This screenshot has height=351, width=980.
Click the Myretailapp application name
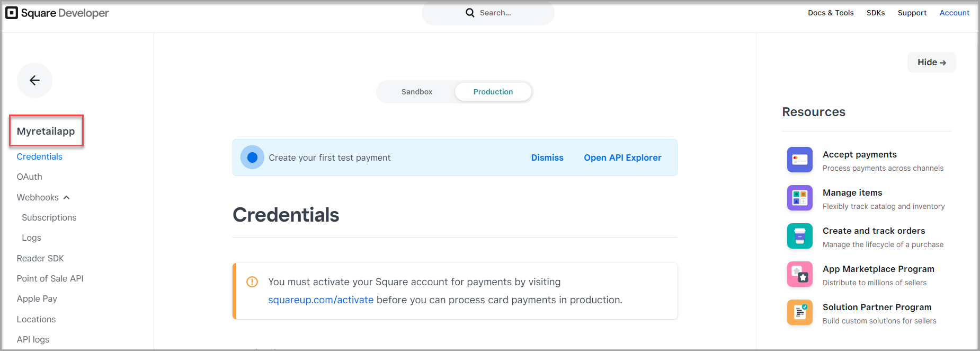tap(46, 131)
